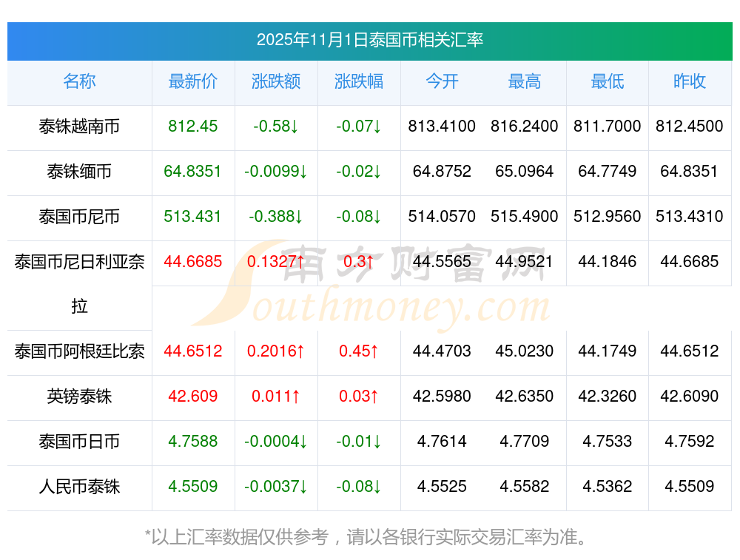The width and height of the screenshot is (740, 560).
Task: Open the 泰铢缅币 currency pair row
Action: (x=79, y=172)
